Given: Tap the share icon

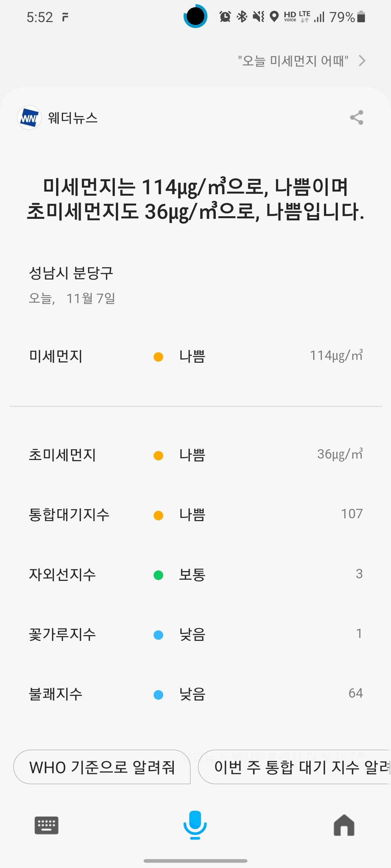Looking at the screenshot, I should (x=357, y=118).
